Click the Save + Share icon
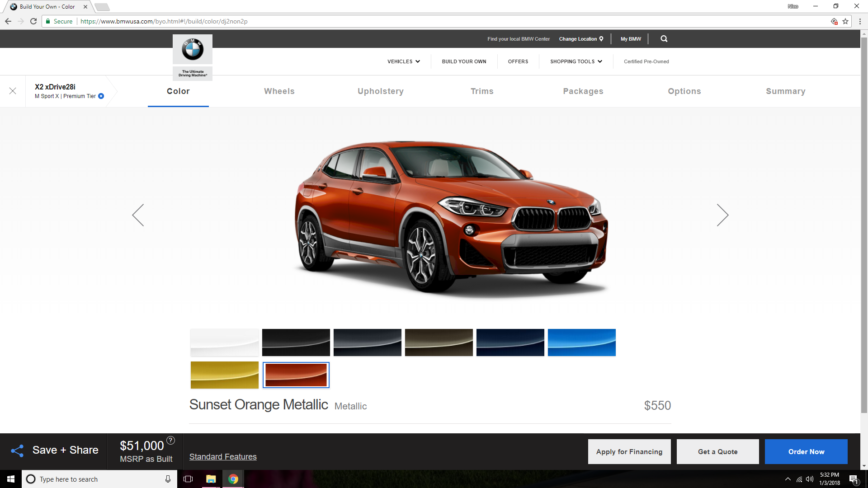 (x=17, y=450)
